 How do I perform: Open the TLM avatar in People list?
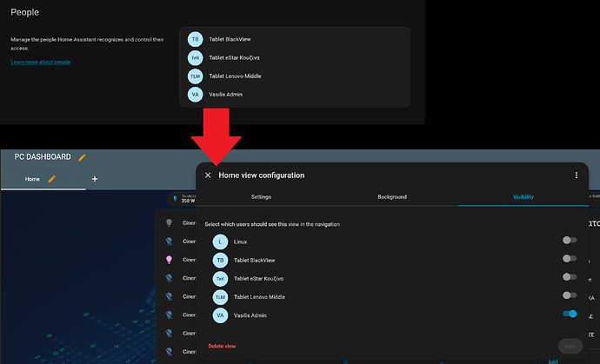click(195, 76)
